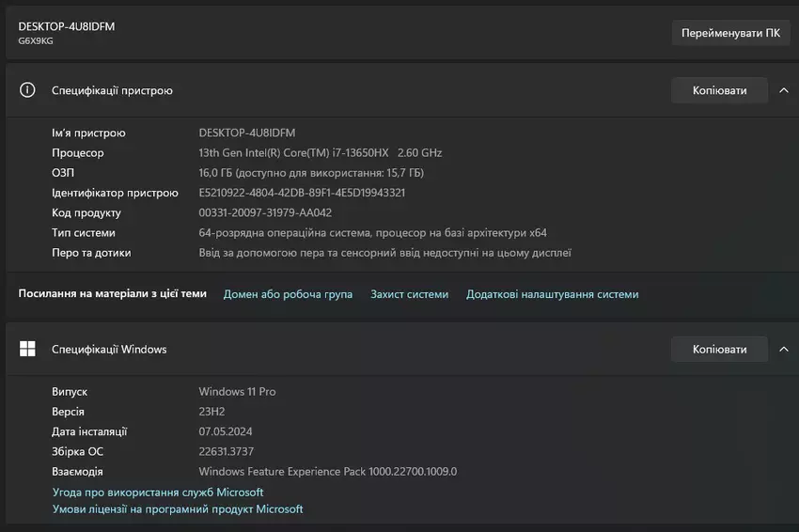Click the device identifier value E5210922
This screenshot has height=532, width=799.
[x=302, y=193]
